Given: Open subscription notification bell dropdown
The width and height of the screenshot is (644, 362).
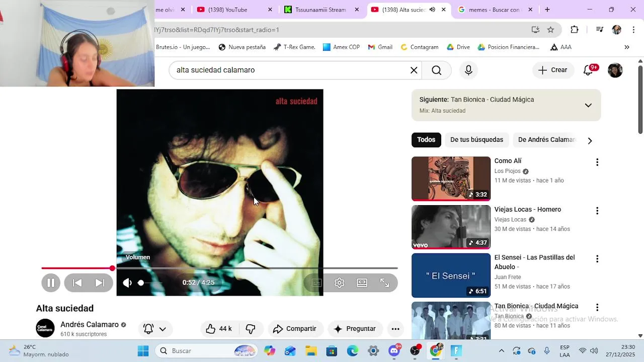Looking at the screenshot, I should click(x=155, y=329).
